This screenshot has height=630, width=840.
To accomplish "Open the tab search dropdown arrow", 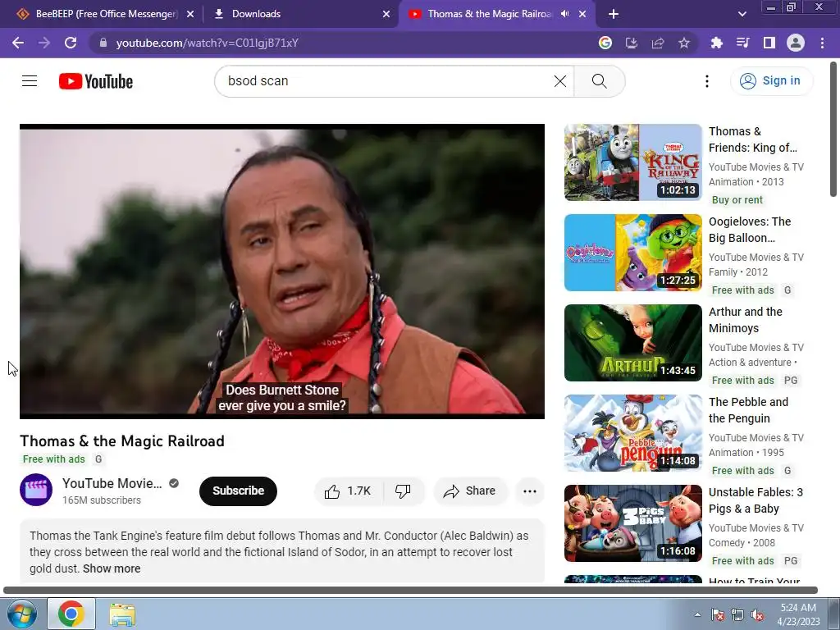I will (x=742, y=15).
